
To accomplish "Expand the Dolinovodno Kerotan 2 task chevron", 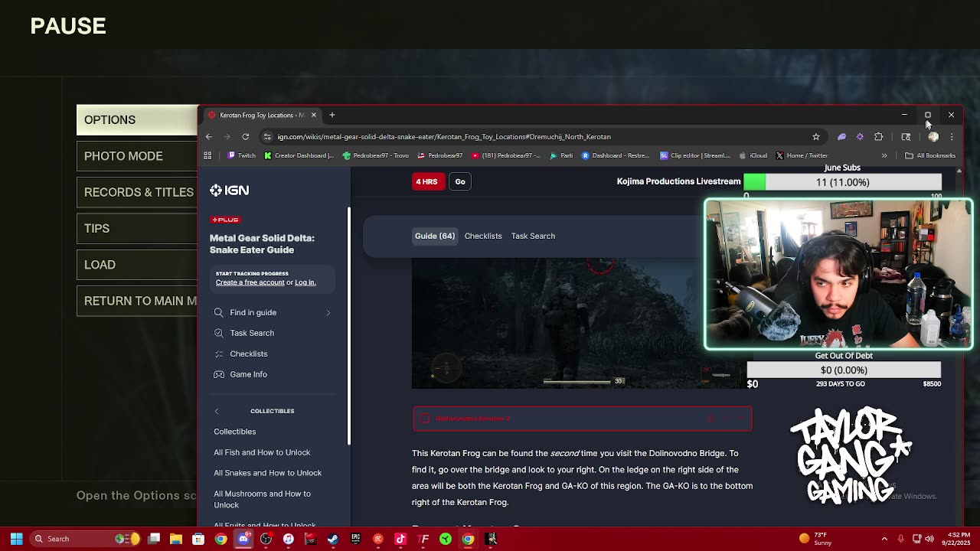I will 740,419.
